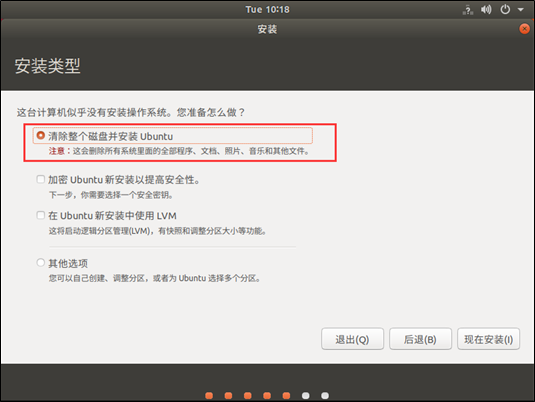Go back with 后退(B) button
Image resolution: width=535 pixels, height=402 pixels.
click(x=420, y=339)
